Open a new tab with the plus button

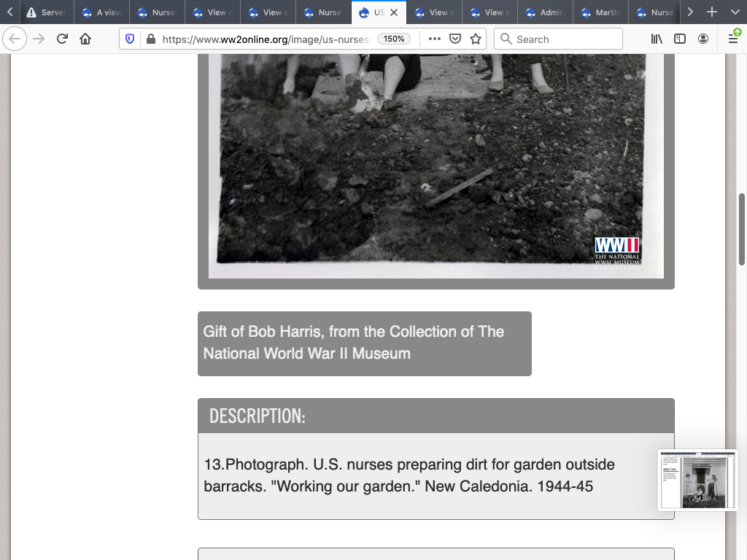pos(712,12)
